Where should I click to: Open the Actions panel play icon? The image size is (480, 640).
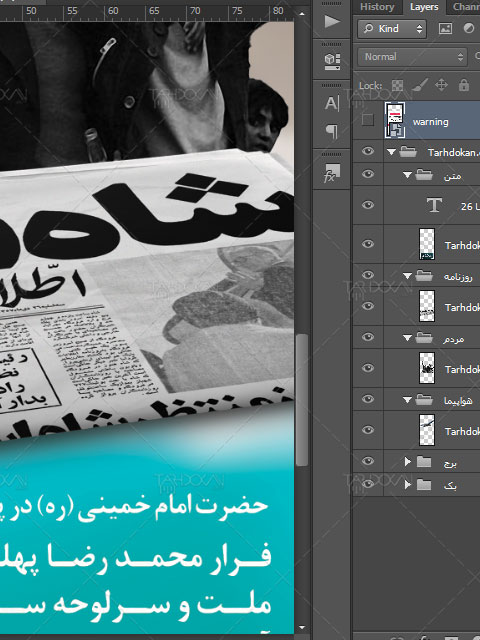tap(332, 21)
